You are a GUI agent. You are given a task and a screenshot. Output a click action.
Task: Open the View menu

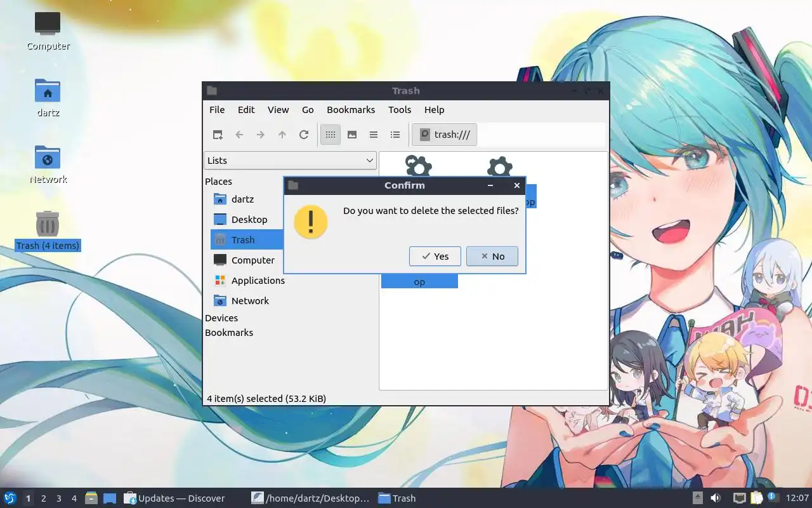point(278,110)
